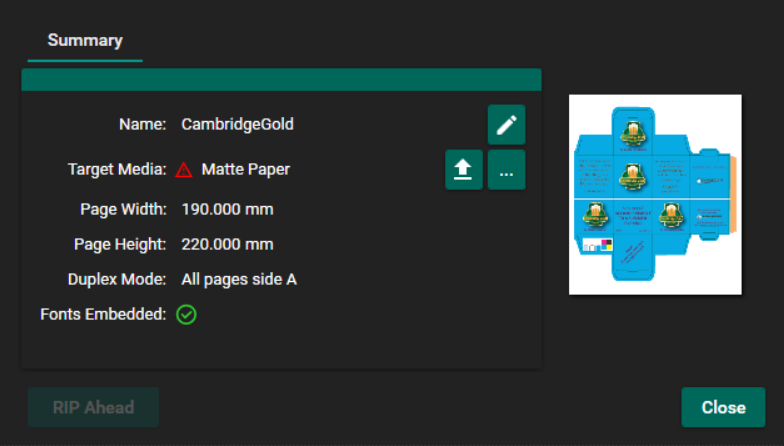
Task: Select the 220.000 mm page height value
Action: click(227, 245)
